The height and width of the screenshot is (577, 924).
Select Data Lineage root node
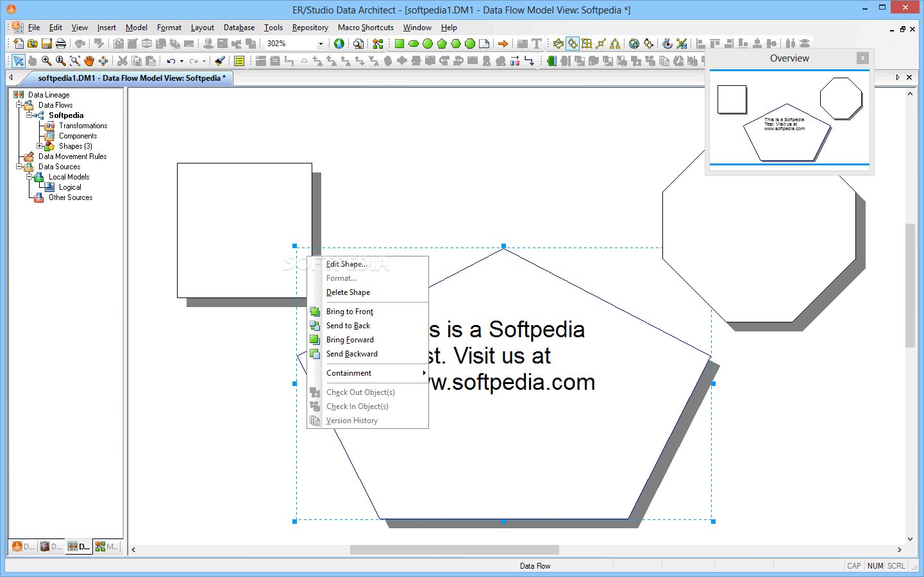click(49, 95)
